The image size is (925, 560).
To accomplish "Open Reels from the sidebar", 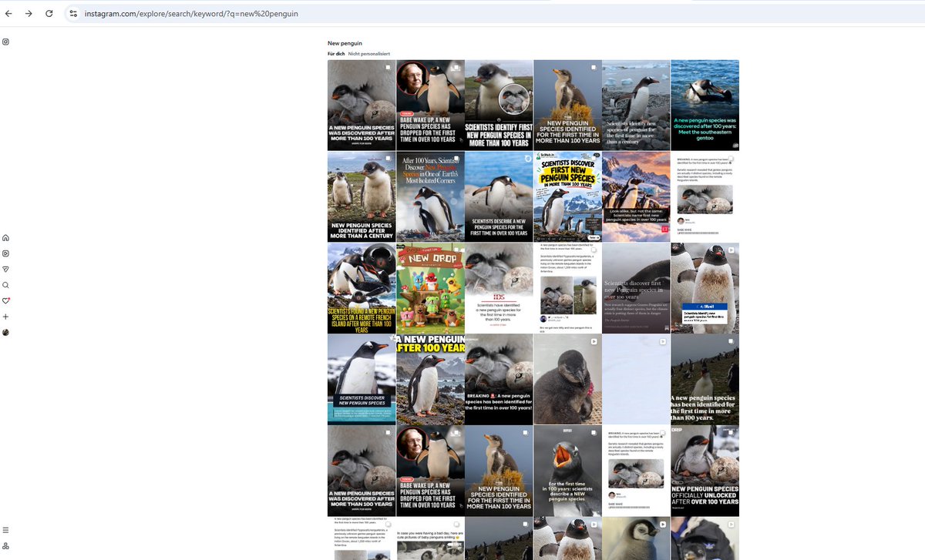I will pyautogui.click(x=5, y=253).
